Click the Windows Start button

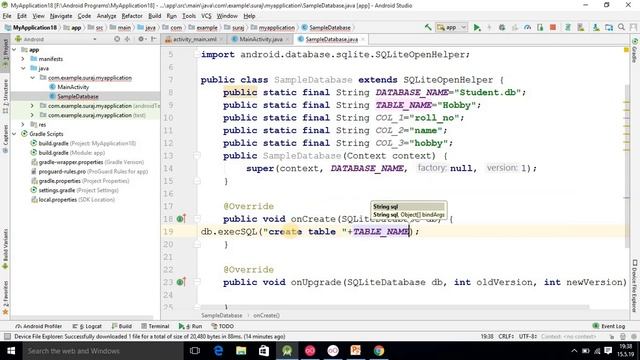tap(11, 351)
